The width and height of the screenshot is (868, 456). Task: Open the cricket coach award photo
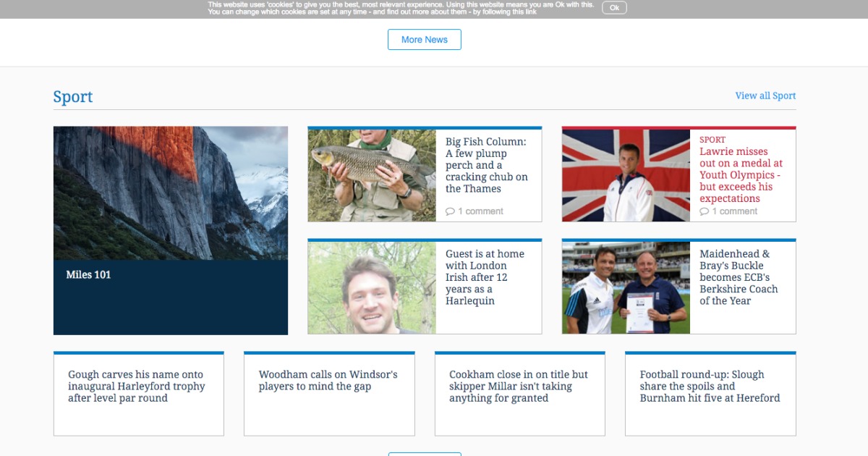click(626, 287)
